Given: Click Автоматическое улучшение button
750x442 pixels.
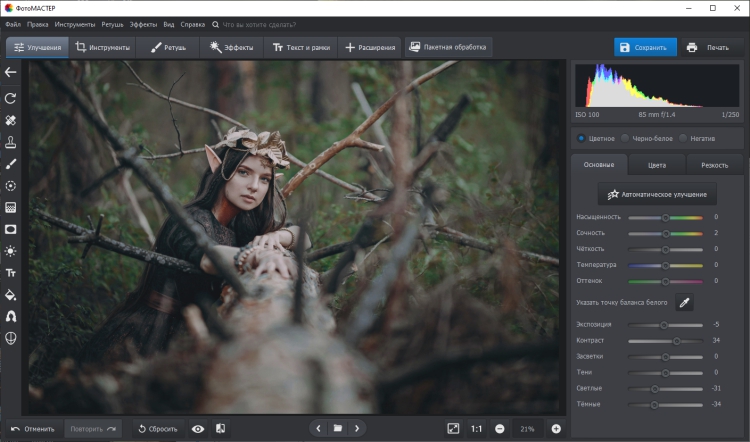Looking at the screenshot, I should 656,194.
